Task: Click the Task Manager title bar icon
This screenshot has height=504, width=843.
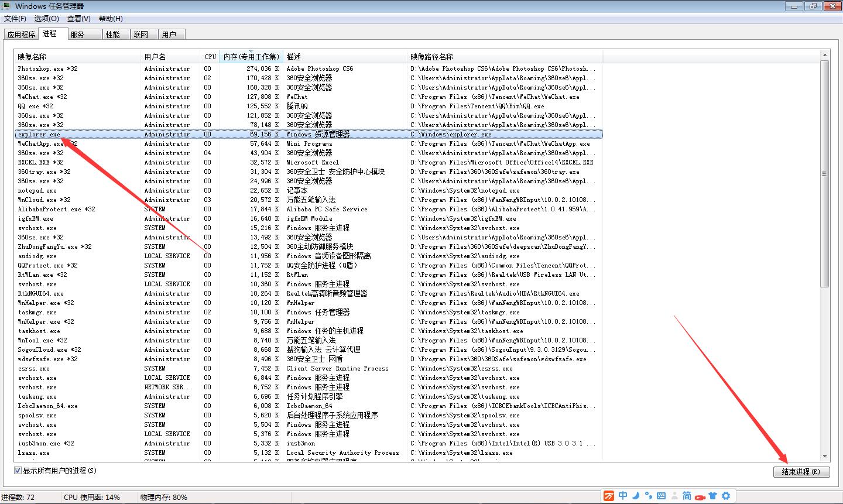Action: [6, 6]
